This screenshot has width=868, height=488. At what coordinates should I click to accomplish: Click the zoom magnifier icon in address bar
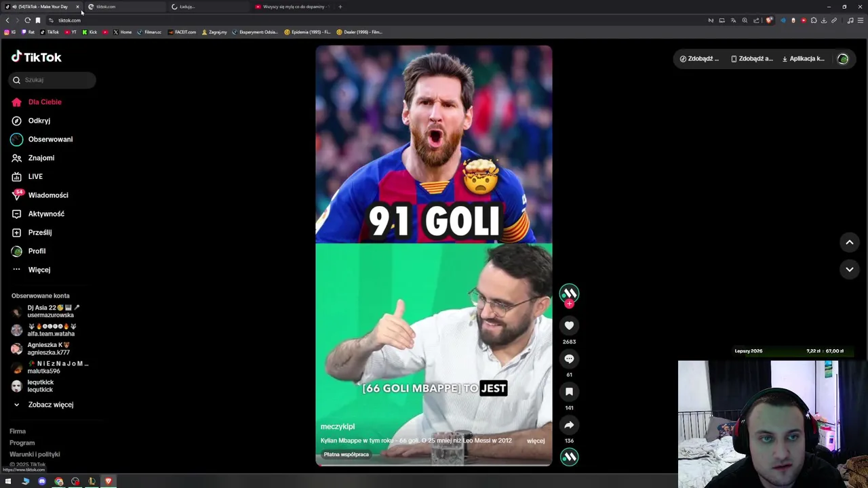pyautogui.click(x=745, y=20)
